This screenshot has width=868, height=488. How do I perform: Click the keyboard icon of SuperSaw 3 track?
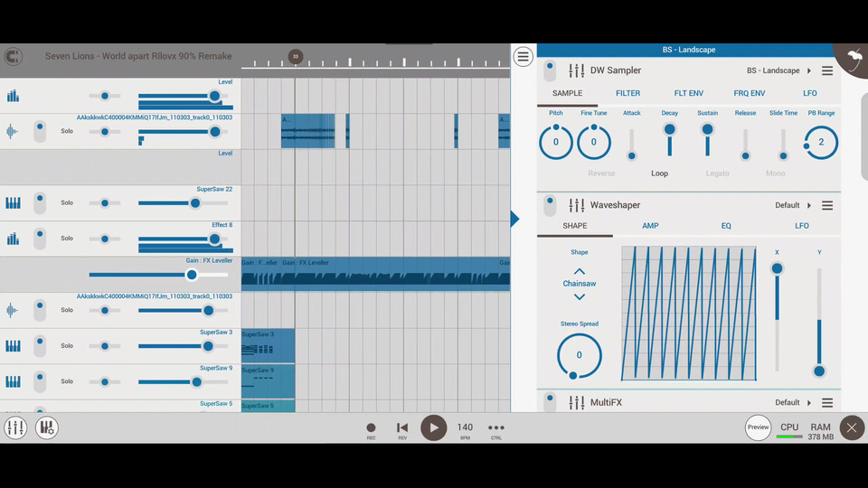click(x=13, y=346)
